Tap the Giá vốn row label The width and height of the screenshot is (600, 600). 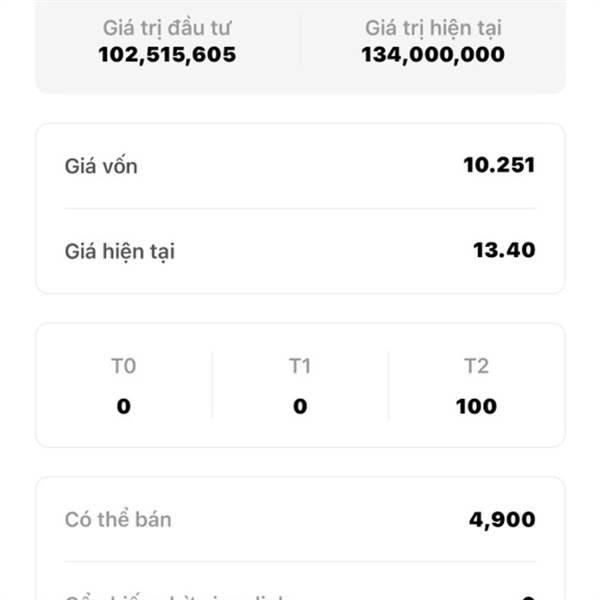coord(101,166)
